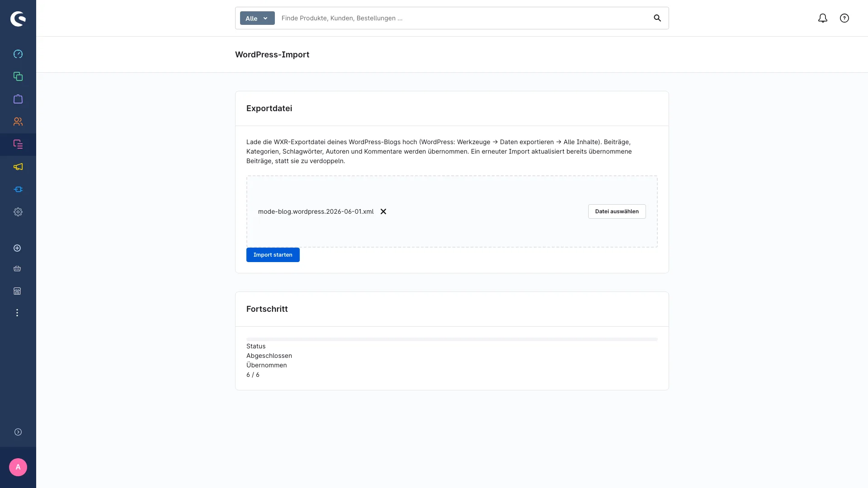This screenshot has width=868, height=488.
Task: Remove the mode-blog.wordpress.2026-06-01.xml file
Action: [383, 211]
